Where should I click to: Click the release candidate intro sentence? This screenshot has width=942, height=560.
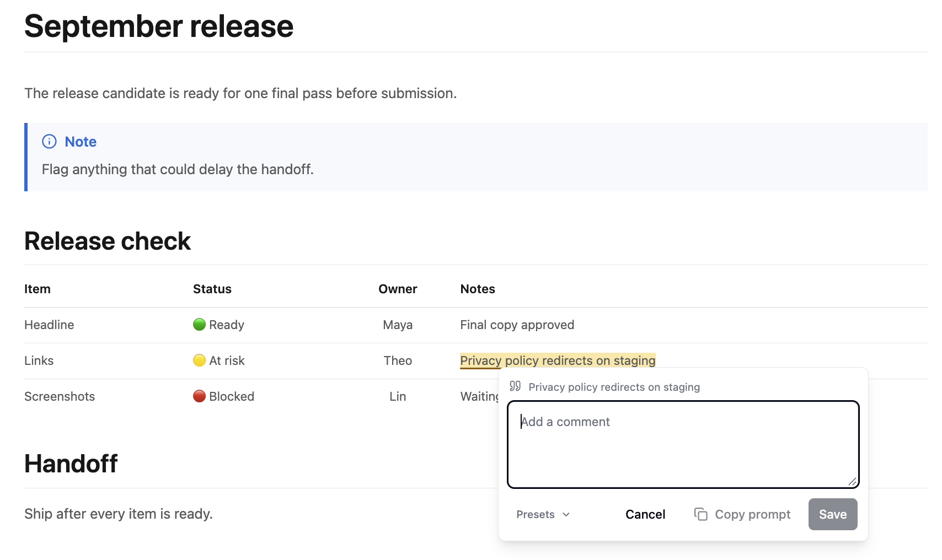[x=240, y=93]
